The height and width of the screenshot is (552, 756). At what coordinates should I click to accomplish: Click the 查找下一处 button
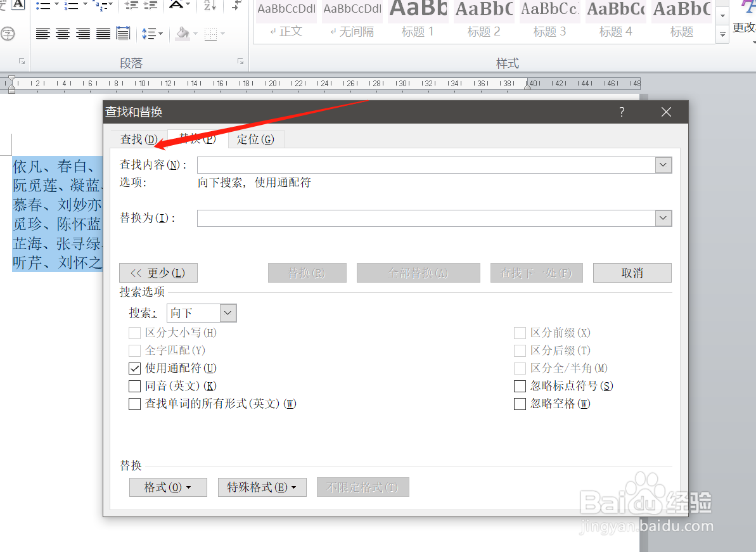(x=537, y=273)
